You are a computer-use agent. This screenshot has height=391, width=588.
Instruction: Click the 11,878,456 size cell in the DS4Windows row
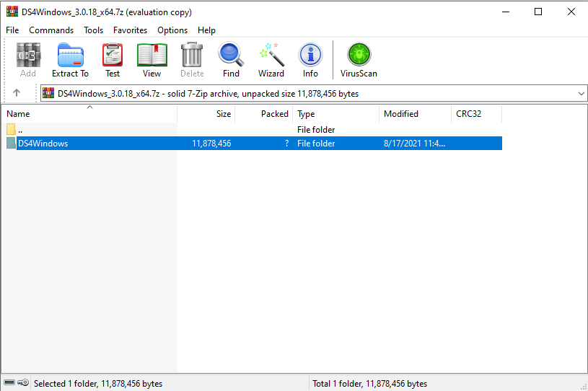[x=211, y=144]
